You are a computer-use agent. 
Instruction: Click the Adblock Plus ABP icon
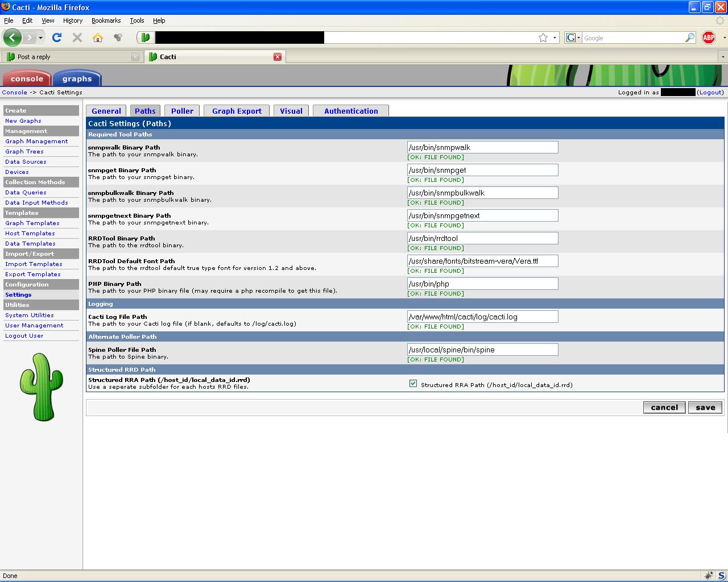pos(709,38)
